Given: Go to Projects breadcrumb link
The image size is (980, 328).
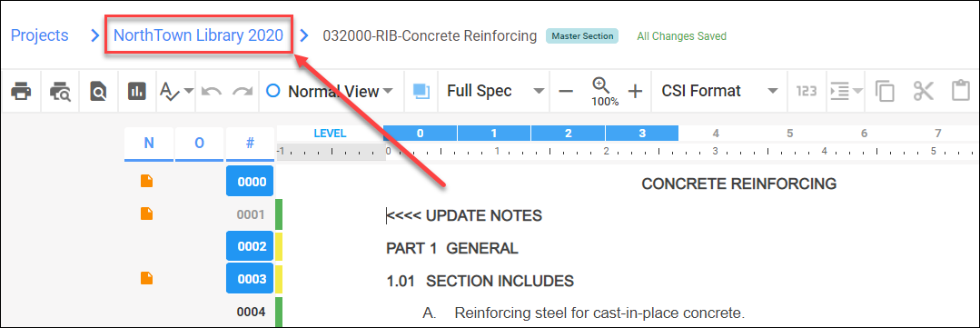Looking at the screenshot, I should pyautogui.click(x=39, y=35).
